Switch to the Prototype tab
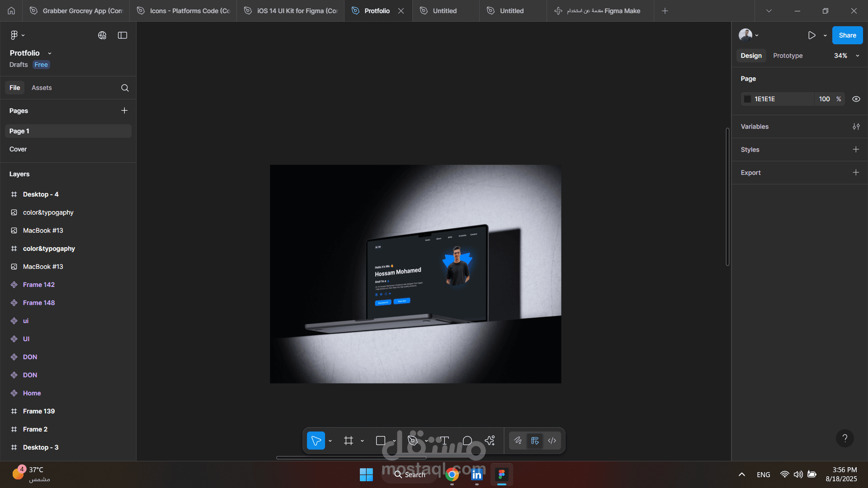This screenshot has width=868, height=488. point(788,56)
